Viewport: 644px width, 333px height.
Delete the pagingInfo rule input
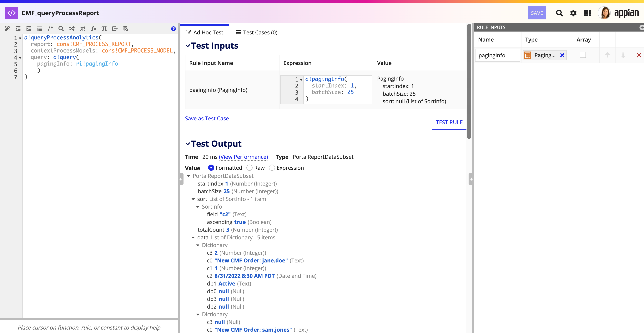pos(639,55)
